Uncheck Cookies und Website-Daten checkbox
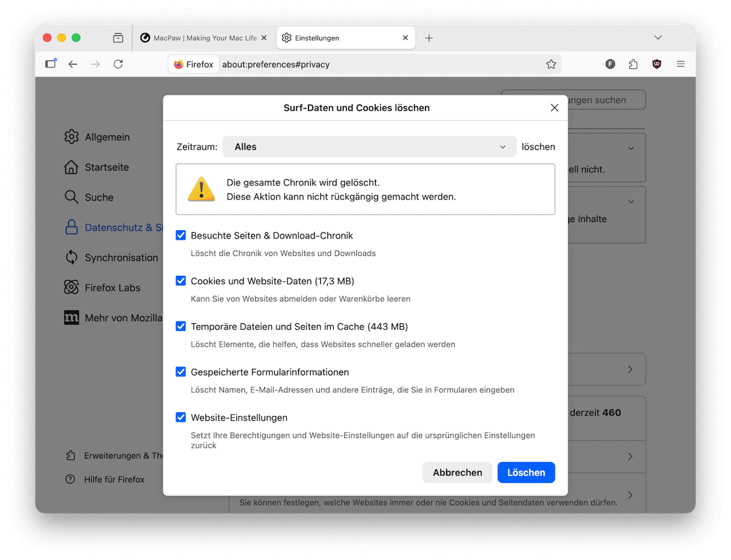731x560 pixels. (x=180, y=281)
